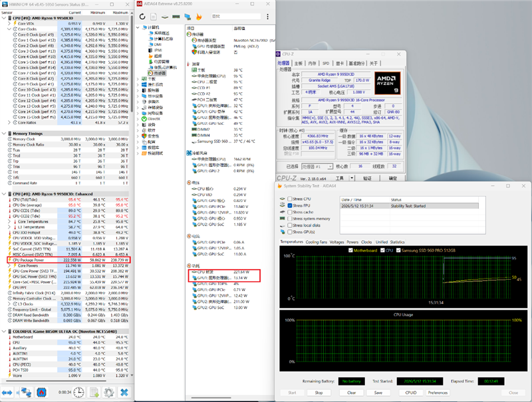Screen dimensions: 532x402
Task: Click HWiNFO blue left-right arrows icon
Action: pos(7,393)
